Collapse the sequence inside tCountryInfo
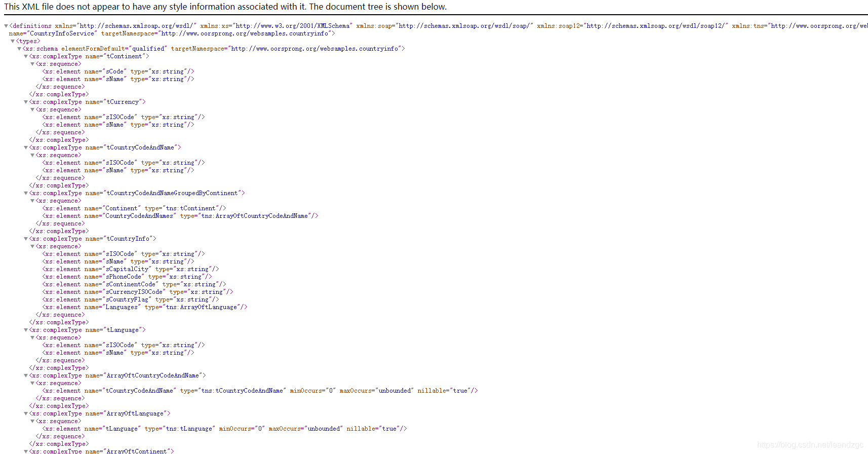 click(x=32, y=246)
